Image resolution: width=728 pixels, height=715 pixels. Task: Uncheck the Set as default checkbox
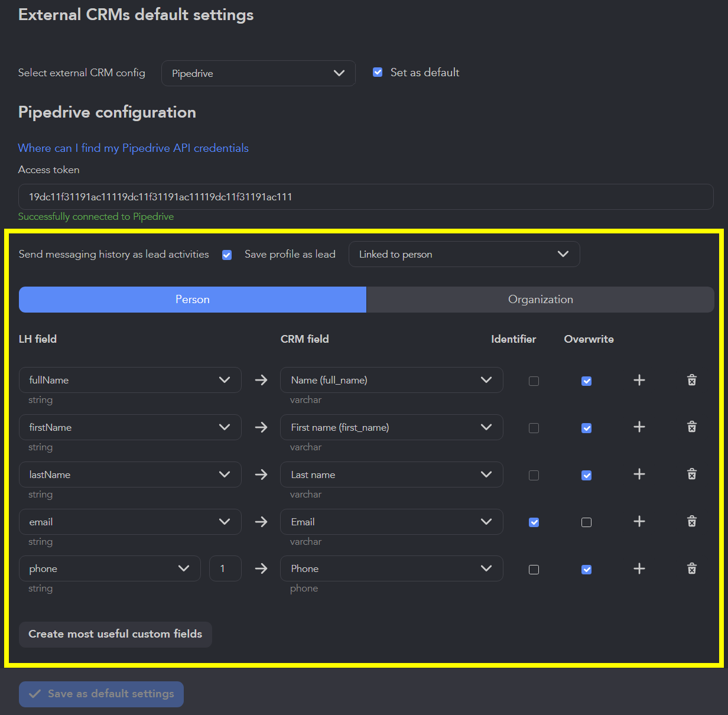pyautogui.click(x=377, y=72)
